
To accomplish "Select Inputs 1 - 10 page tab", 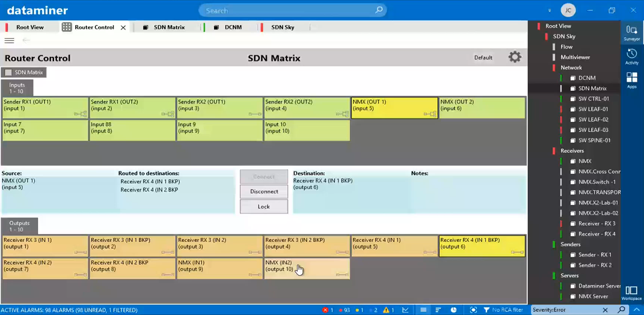I will [x=17, y=88].
